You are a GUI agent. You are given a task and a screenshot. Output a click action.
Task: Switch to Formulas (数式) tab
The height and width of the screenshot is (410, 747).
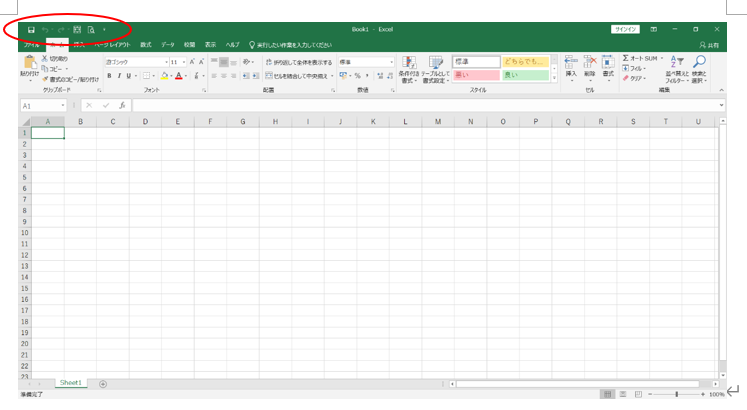pos(145,45)
